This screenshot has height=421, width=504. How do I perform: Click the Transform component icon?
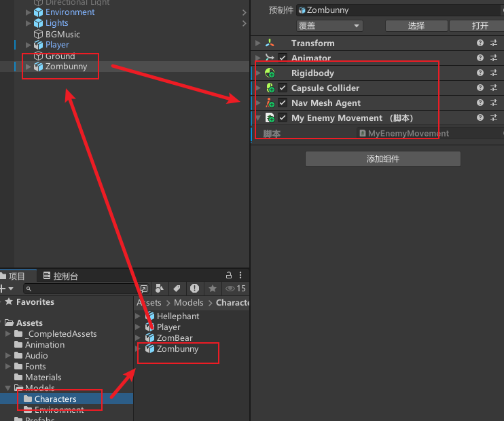click(x=270, y=43)
